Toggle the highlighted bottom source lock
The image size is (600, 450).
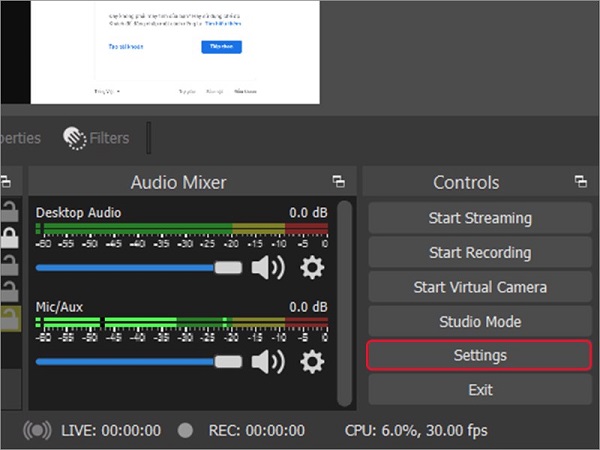pyautogui.click(x=8, y=318)
